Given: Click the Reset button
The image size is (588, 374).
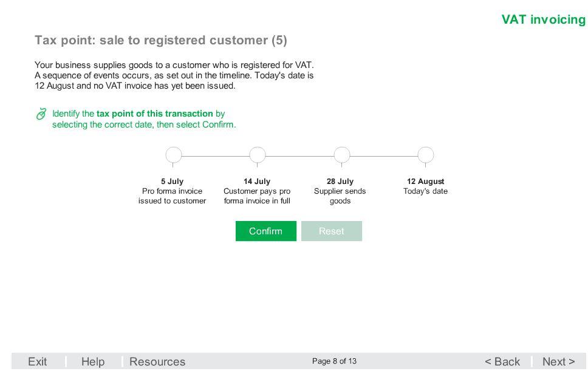Looking at the screenshot, I should [332, 231].
